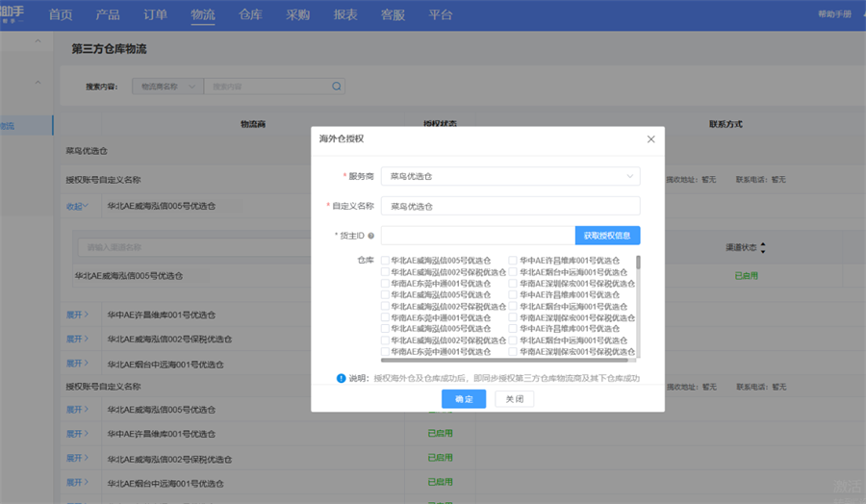Check the last 华南AE深圳保宏001号保税优选仓 checkbox in the list
The image size is (866, 504).
coord(513,352)
